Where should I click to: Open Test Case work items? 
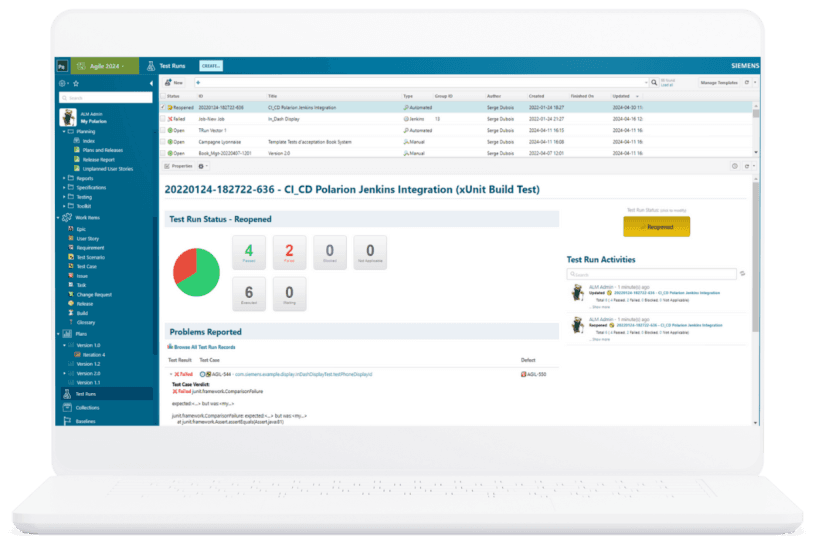pyautogui.click(x=82, y=267)
